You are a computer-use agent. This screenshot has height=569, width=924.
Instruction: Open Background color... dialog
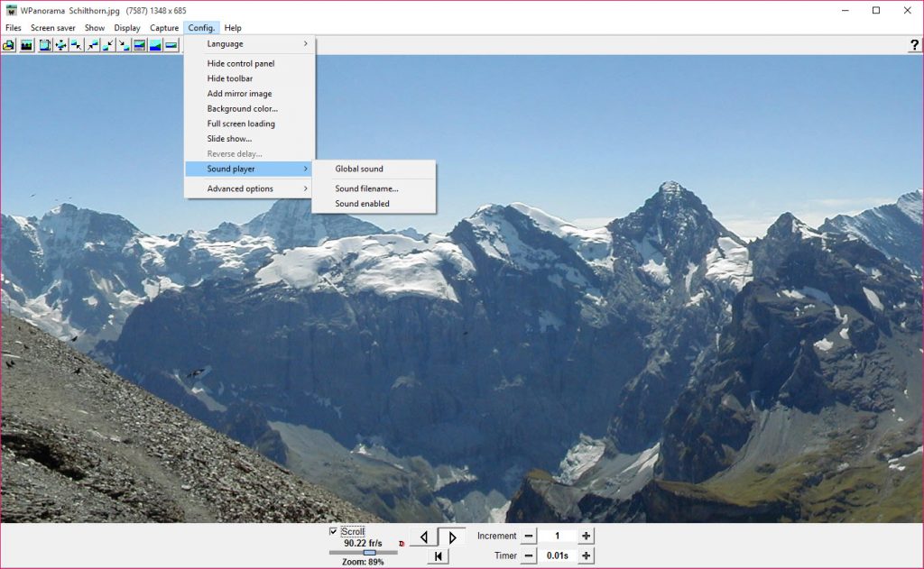click(250, 109)
